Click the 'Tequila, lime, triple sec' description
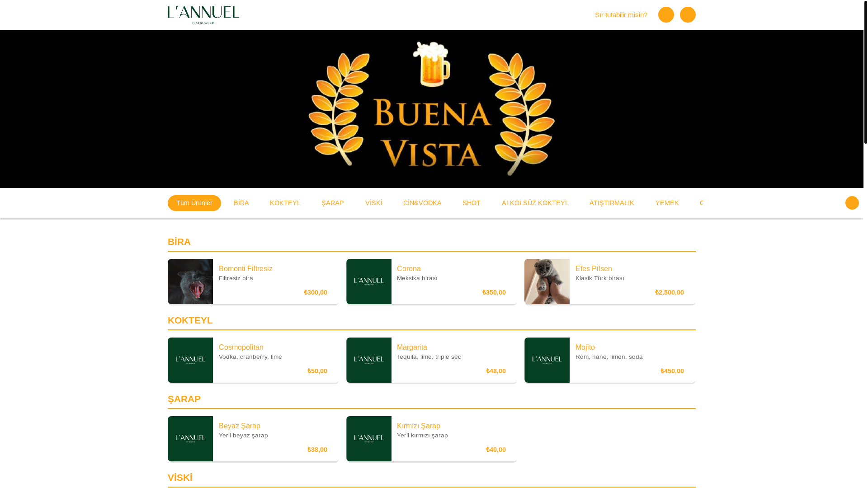This screenshot has height=488, width=868. tap(429, 357)
